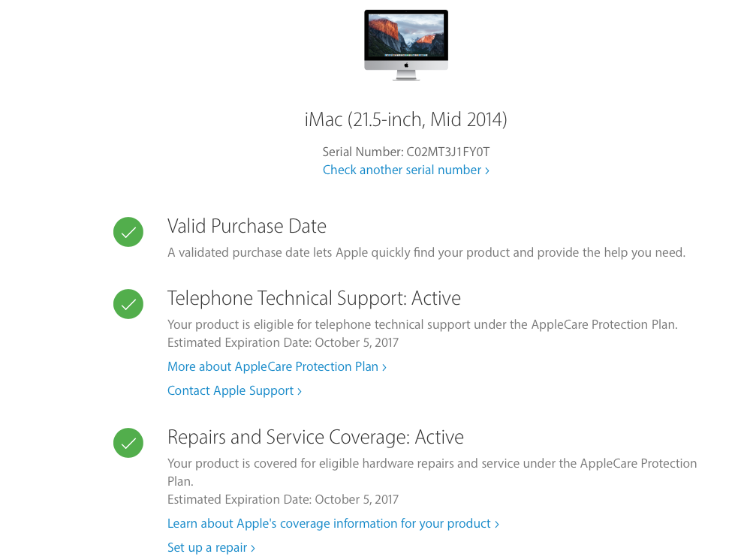Follow the Set up a repair link

coord(211,547)
